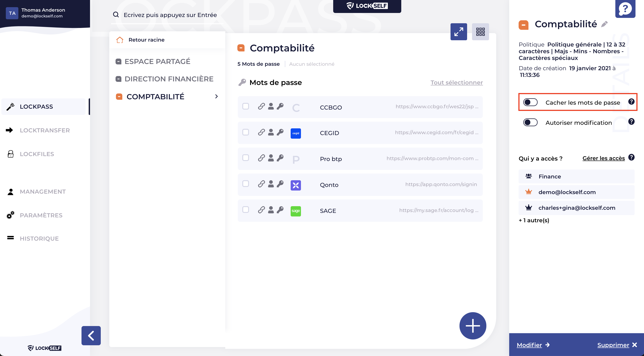Click the search input field
Image resolution: width=644 pixels, height=356 pixels.
click(x=170, y=15)
